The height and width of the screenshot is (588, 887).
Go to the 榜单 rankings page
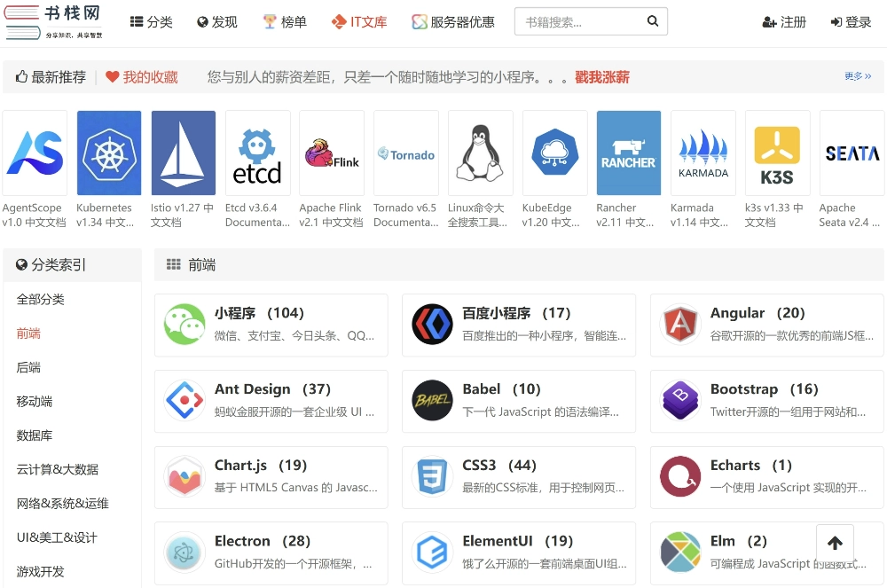pos(285,22)
